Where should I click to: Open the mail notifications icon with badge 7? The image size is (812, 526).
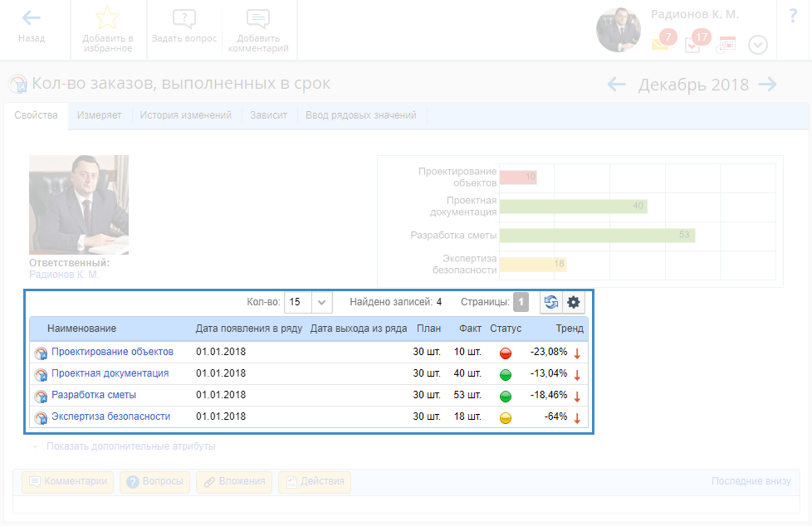tap(661, 44)
